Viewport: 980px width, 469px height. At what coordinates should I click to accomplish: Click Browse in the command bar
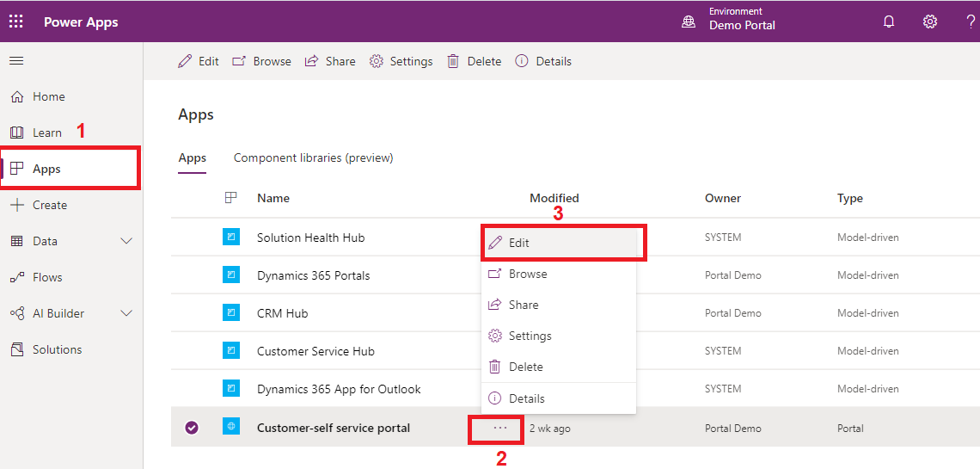[261, 61]
